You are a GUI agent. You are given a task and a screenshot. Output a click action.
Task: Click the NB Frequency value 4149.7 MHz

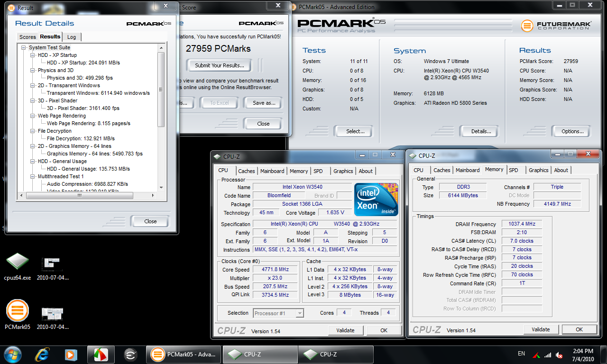click(x=557, y=204)
